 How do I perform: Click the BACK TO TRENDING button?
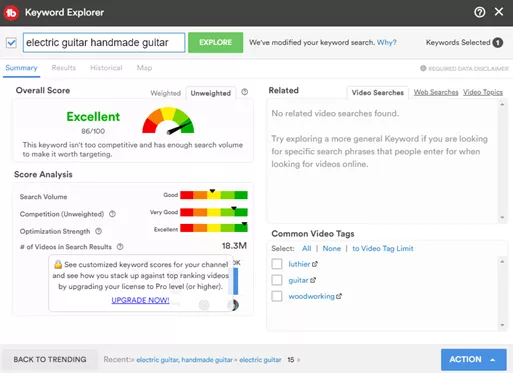50,359
